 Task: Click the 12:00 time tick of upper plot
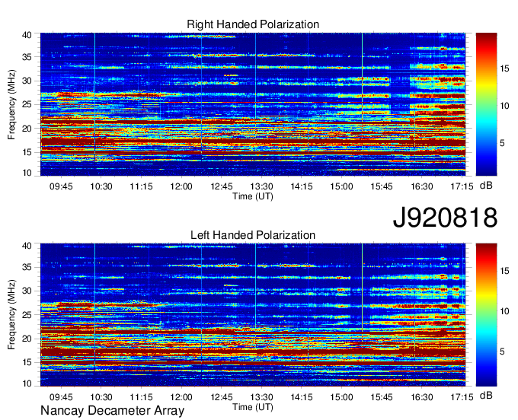(x=181, y=186)
